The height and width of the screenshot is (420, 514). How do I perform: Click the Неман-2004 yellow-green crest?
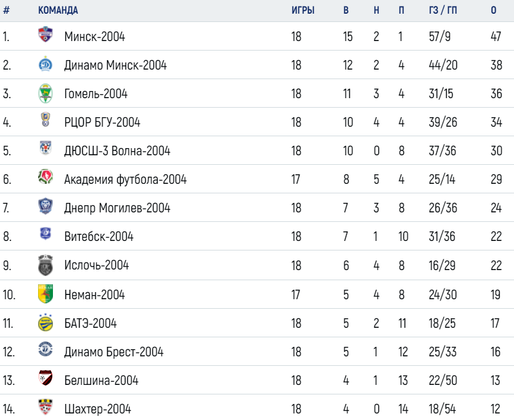[45, 293]
